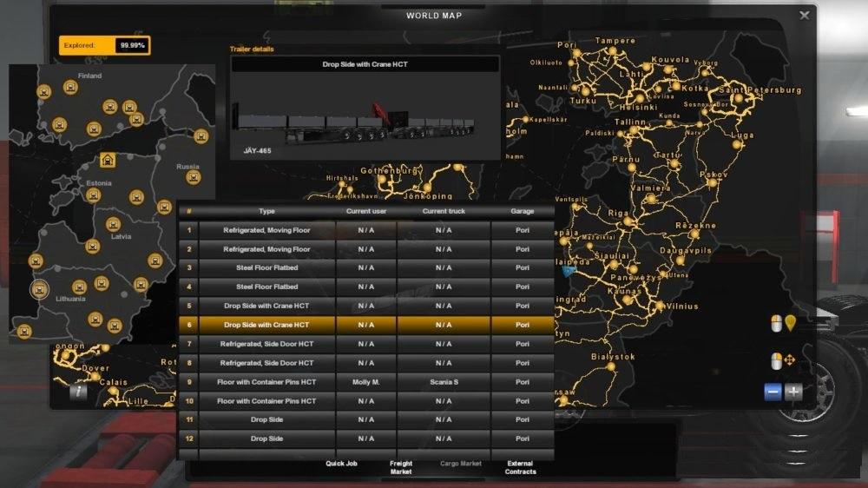The image size is (868, 488).
Task: Open the Quick Job tab
Action: 341,464
